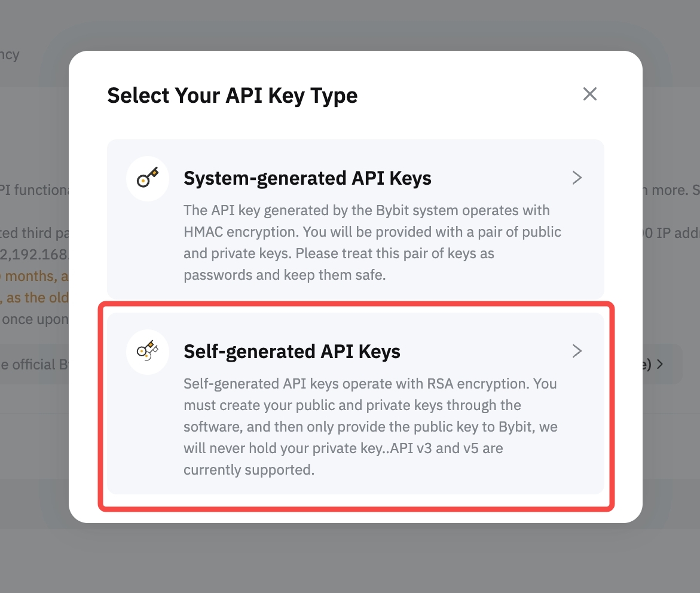The width and height of the screenshot is (700, 593).
Task: Click the "2,192.168." IP text at left
Action: [35, 255]
